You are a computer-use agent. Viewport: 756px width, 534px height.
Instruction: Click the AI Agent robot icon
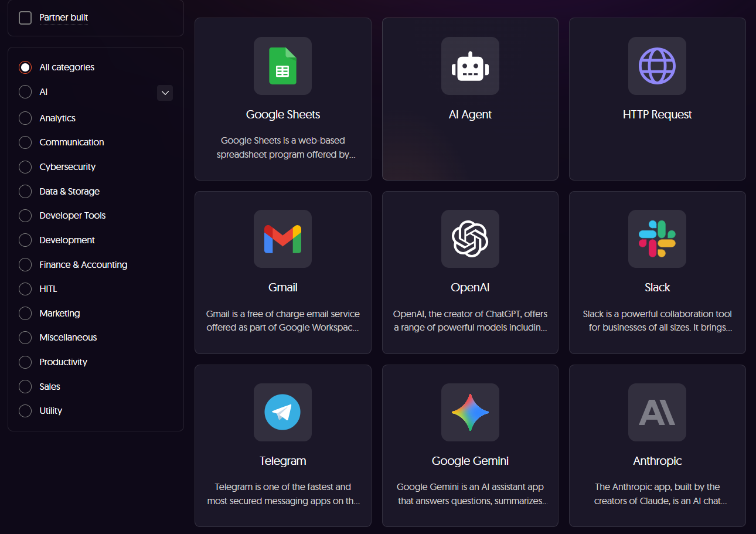[x=470, y=66]
